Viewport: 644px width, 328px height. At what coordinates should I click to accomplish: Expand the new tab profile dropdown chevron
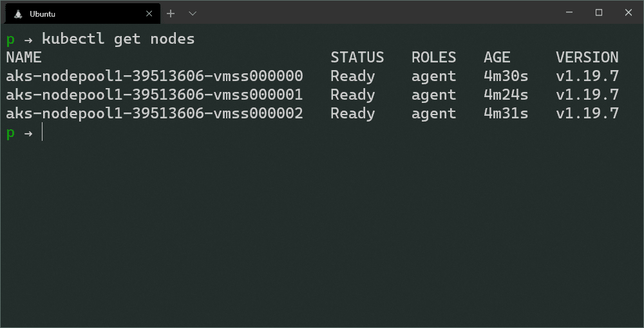click(x=193, y=13)
